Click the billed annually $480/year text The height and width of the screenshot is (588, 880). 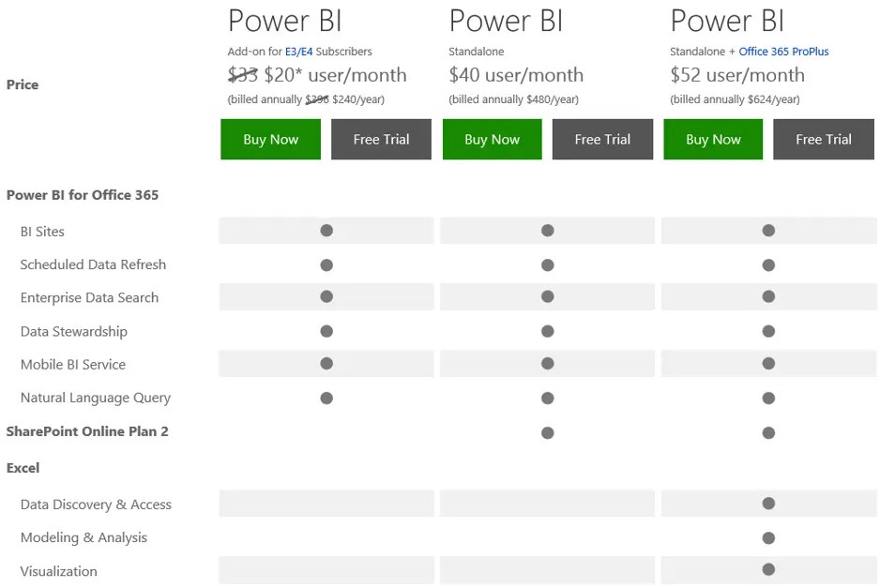click(x=513, y=99)
